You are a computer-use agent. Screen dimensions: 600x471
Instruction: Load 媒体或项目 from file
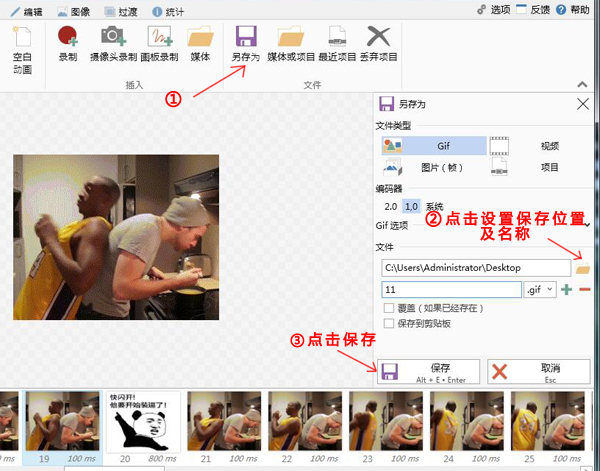pyautogui.click(x=291, y=44)
